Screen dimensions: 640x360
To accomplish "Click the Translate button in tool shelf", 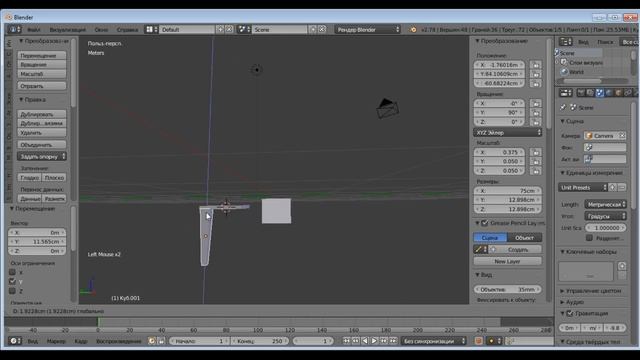I will [42, 56].
